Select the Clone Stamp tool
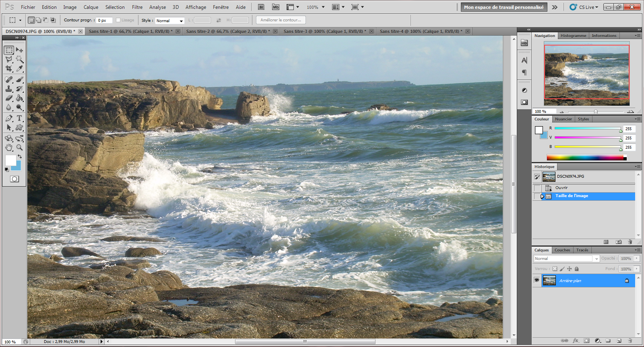Screen dimensions: 644x347 pyautogui.click(x=9, y=89)
